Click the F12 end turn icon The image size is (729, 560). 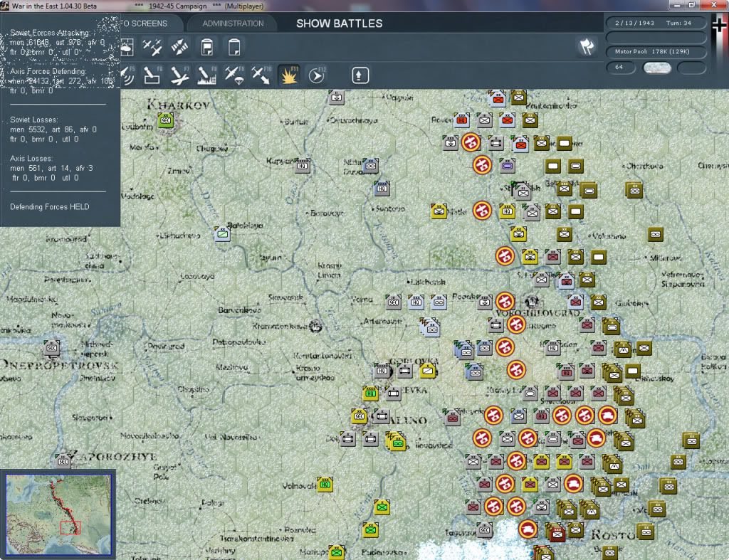pos(317,75)
